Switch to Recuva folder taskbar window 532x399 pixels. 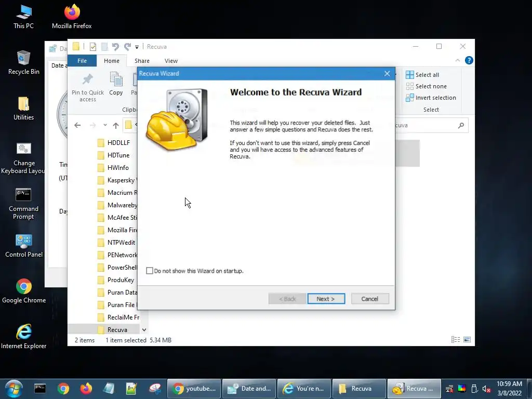coord(360,389)
